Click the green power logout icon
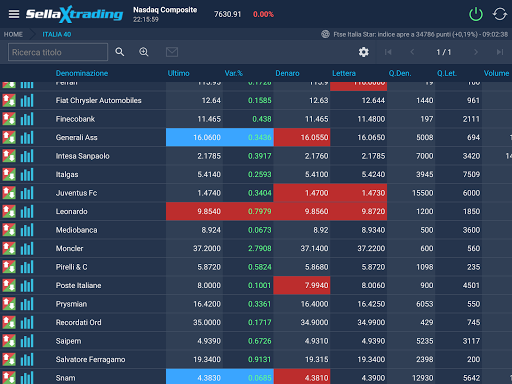512x384 pixels. [x=476, y=14]
